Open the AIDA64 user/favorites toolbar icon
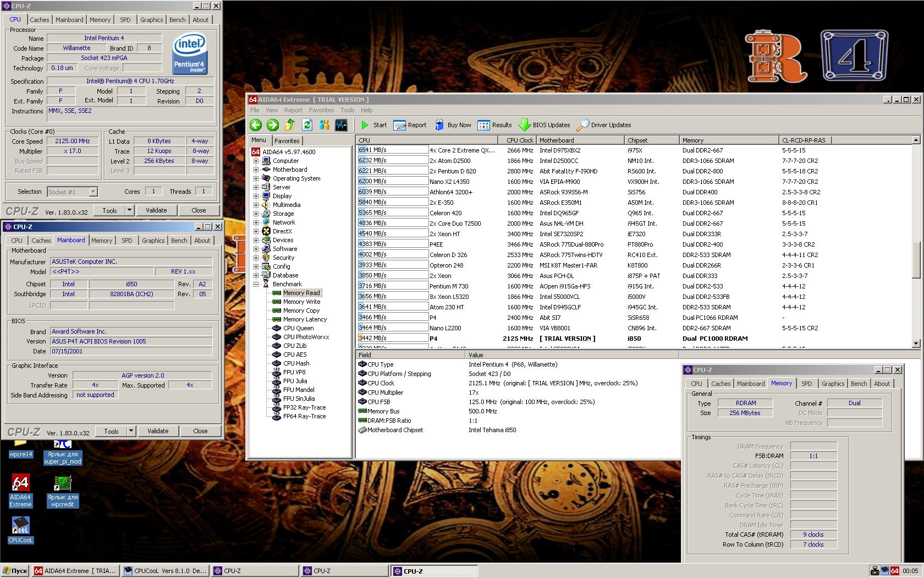924x578 pixels. click(324, 125)
